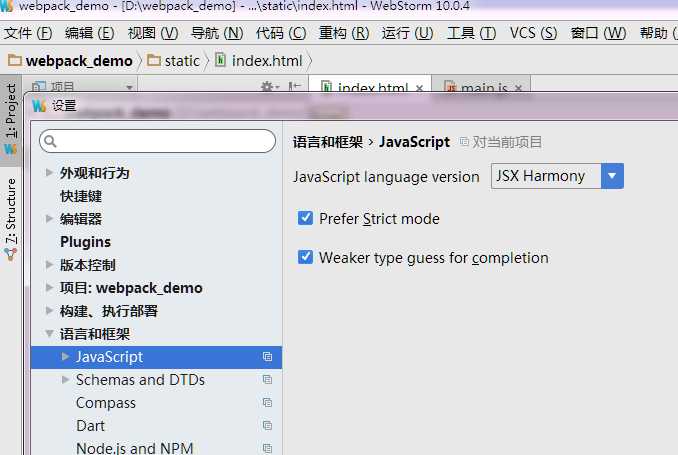
Task: Open the 窗口 (W) menu
Action: click(x=598, y=33)
